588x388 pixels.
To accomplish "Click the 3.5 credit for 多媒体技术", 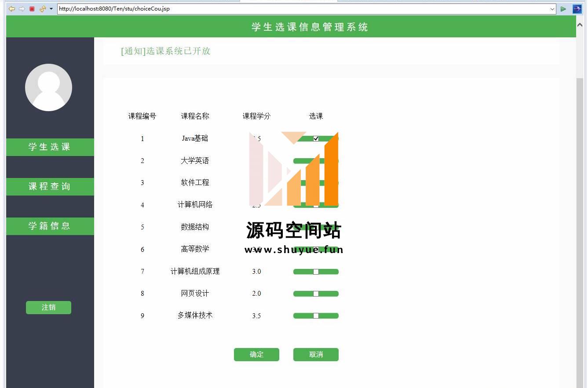I will pyautogui.click(x=256, y=316).
